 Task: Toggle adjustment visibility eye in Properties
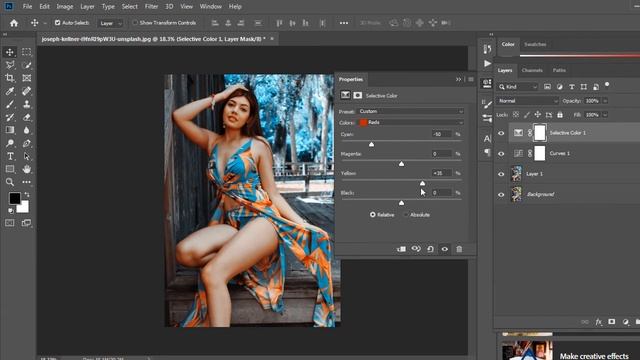pos(444,249)
